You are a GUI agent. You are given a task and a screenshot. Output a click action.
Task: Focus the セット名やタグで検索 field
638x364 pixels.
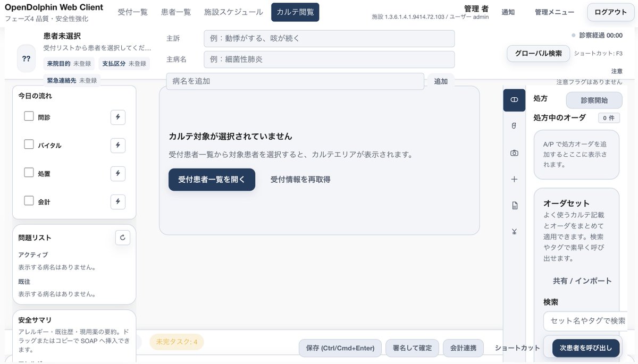tap(585, 321)
